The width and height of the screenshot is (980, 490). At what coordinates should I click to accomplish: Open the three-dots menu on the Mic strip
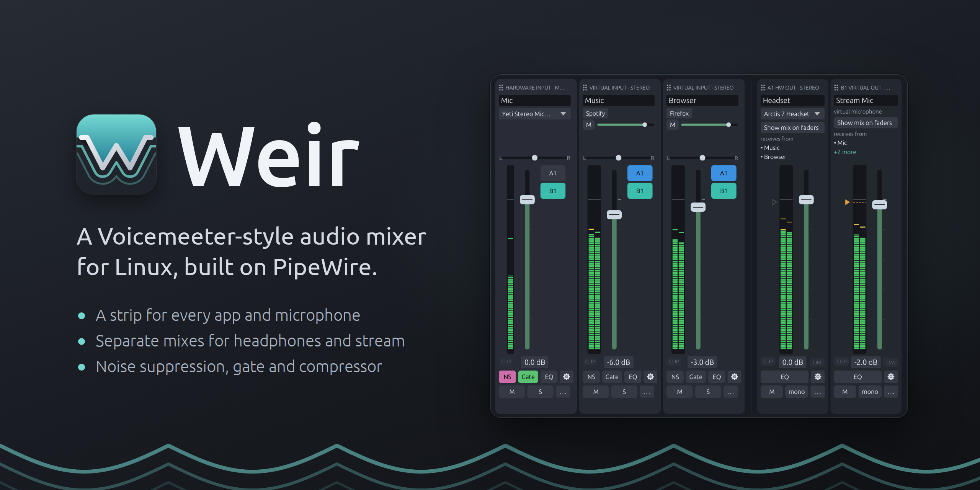(x=563, y=392)
